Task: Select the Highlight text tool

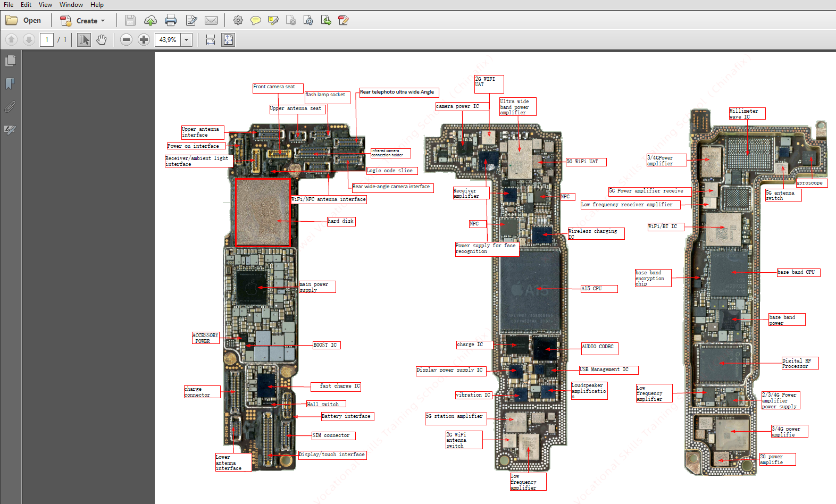Action: click(273, 21)
